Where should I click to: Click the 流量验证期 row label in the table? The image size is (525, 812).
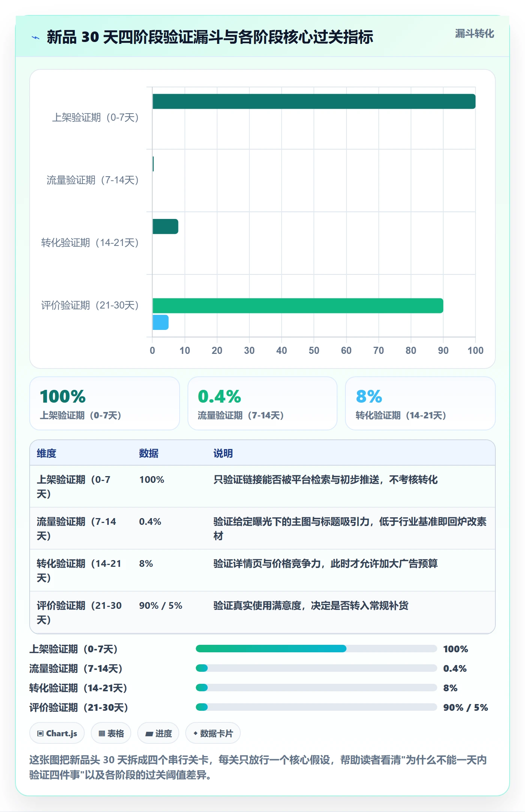coord(76,529)
